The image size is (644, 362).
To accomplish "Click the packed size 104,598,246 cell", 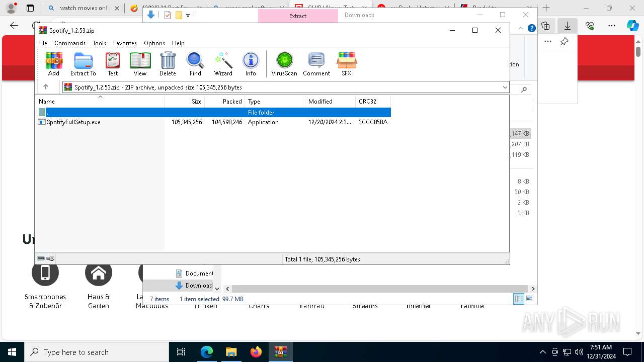I will [x=226, y=122].
